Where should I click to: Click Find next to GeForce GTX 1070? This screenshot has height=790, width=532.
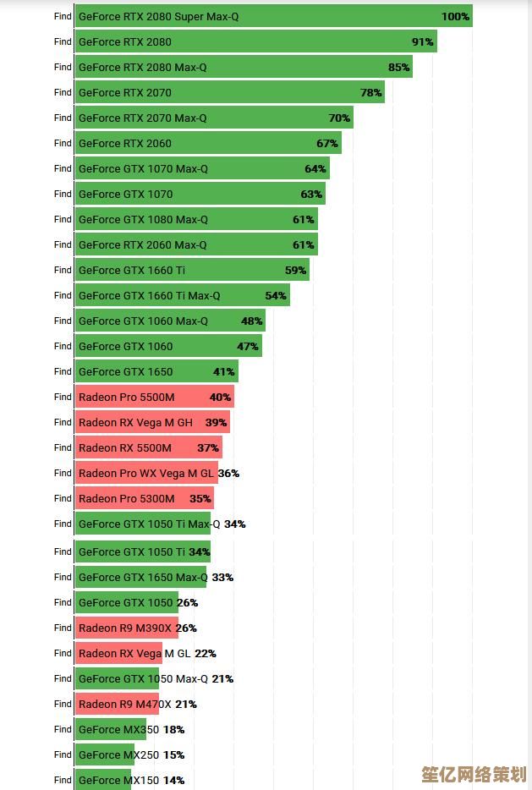point(63,194)
